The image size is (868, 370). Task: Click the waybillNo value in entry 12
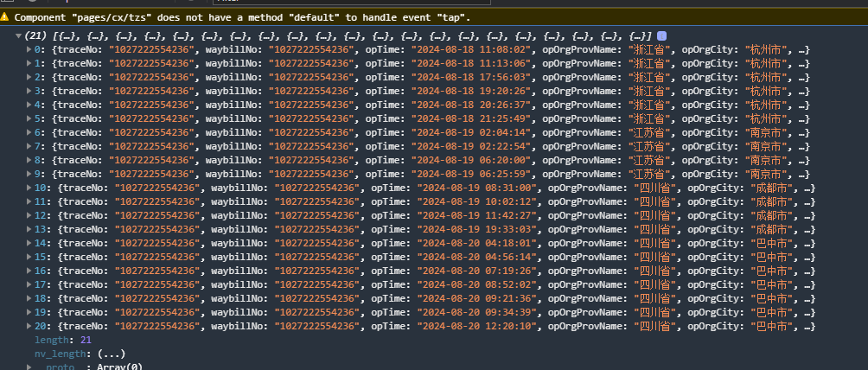click(316, 215)
